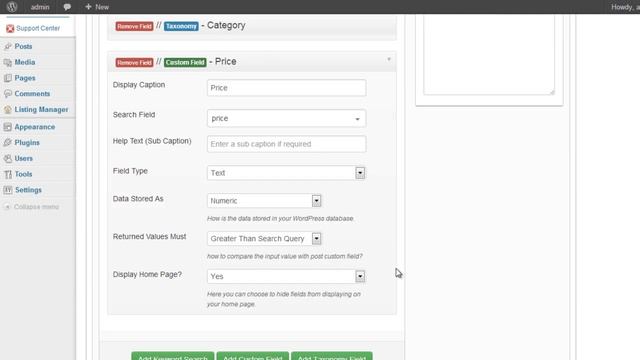Open the Field Type dropdown
This screenshot has height=360, width=640.
tap(286, 173)
